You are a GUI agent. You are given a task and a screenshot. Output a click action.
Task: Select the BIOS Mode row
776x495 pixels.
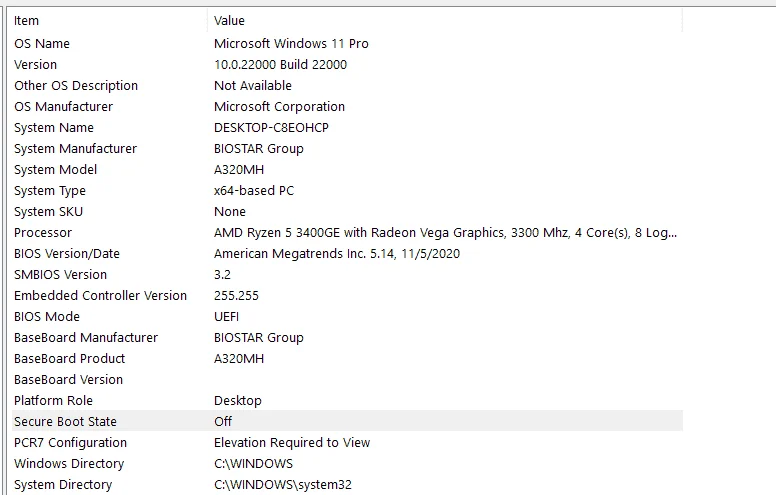(347, 317)
